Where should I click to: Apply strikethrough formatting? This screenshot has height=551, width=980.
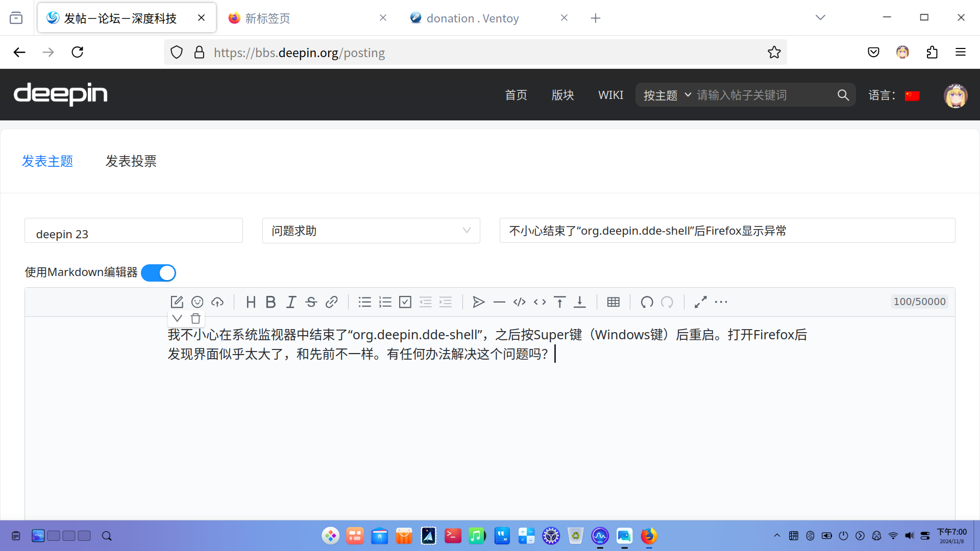click(x=311, y=302)
